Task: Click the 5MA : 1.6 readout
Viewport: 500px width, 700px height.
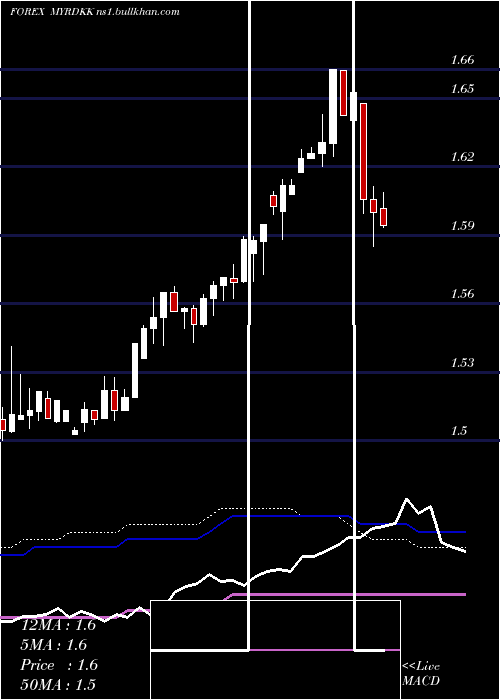Action: coord(54,645)
